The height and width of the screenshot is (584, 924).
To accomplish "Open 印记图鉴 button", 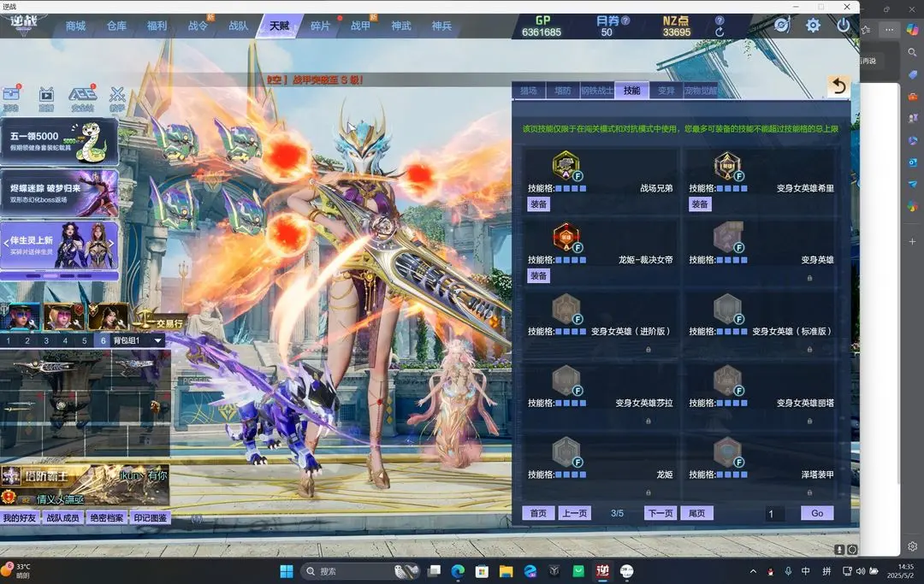I will point(151,518).
